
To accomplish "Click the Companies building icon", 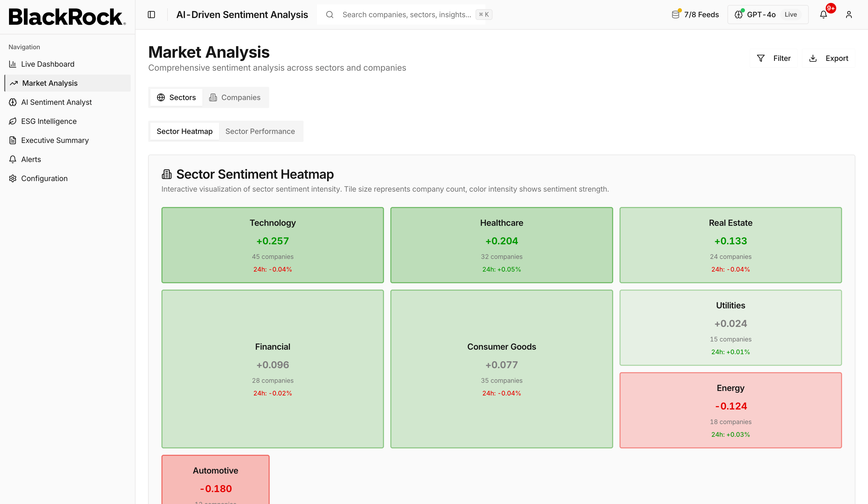I will click(213, 97).
